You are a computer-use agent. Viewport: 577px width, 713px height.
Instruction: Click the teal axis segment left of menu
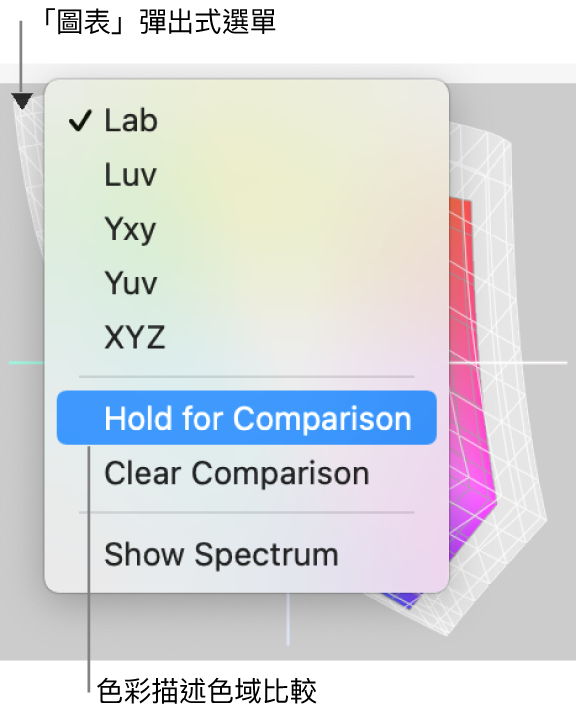[x=27, y=363]
